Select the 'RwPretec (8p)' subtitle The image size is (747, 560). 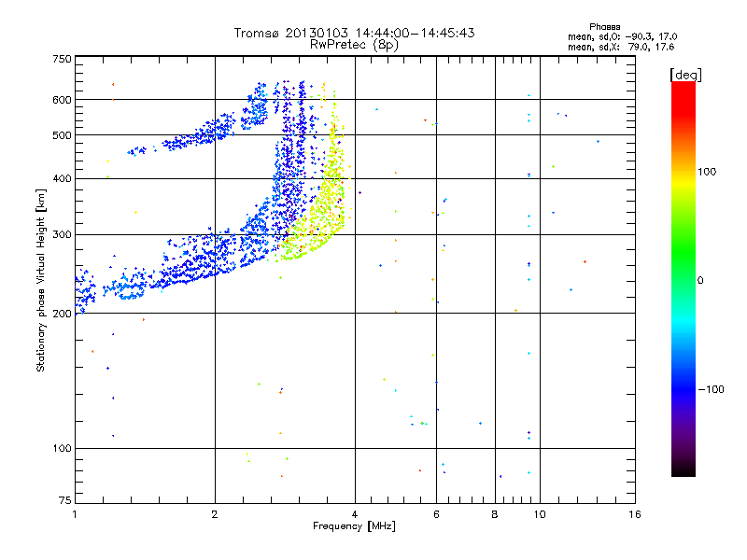click(x=354, y=45)
